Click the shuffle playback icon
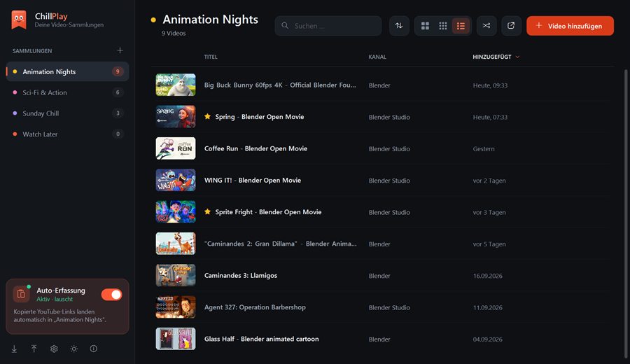630x364 pixels. coord(486,26)
